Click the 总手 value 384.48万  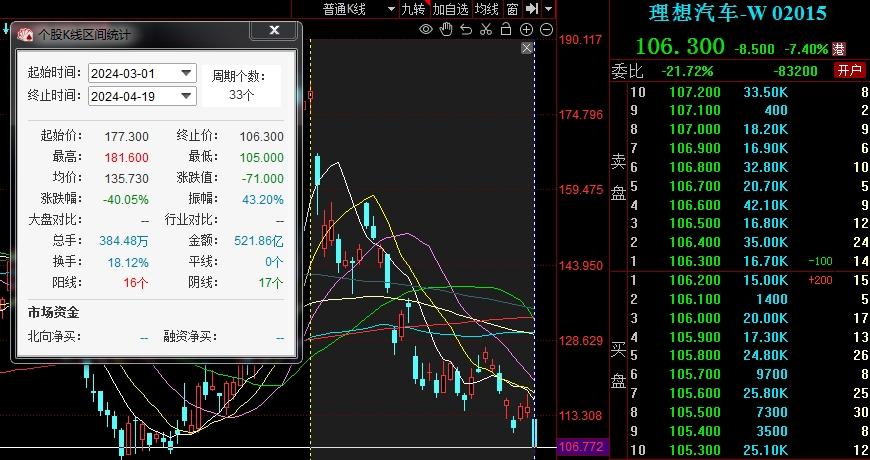(x=124, y=241)
